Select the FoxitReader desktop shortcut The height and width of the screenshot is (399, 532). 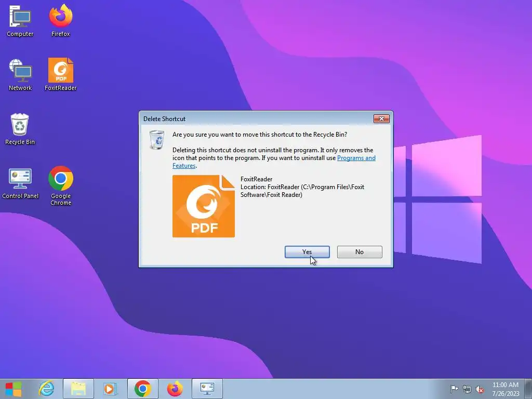pos(61,75)
